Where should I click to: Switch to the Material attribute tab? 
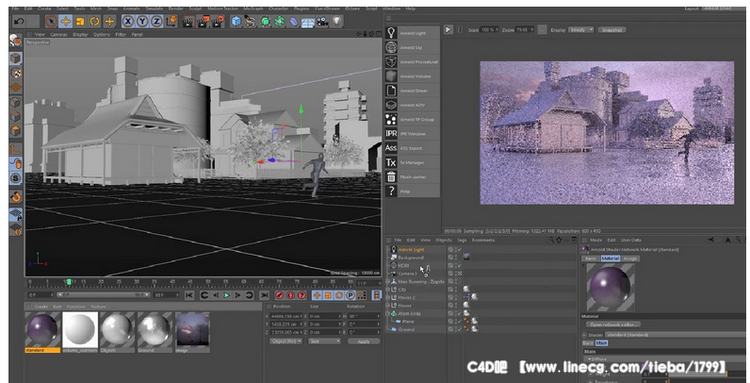(x=610, y=258)
